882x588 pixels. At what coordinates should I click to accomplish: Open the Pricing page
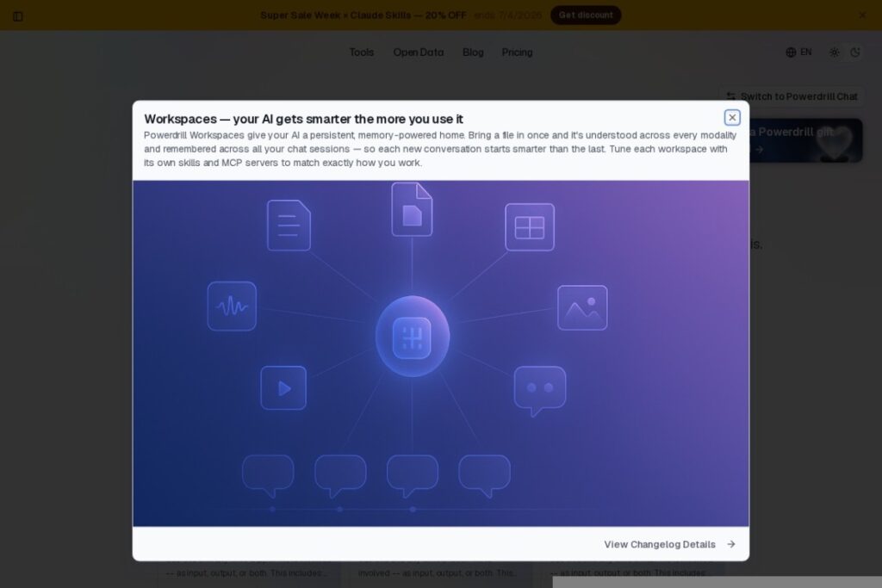pos(517,53)
